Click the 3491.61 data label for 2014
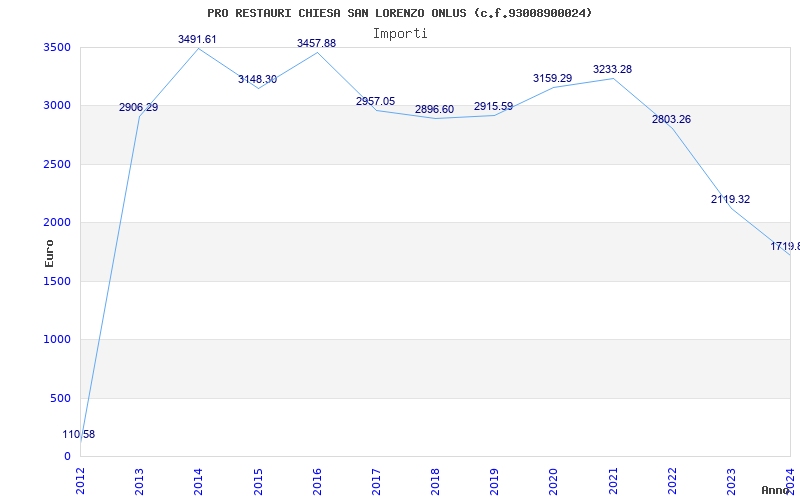 pyautogui.click(x=197, y=39)
